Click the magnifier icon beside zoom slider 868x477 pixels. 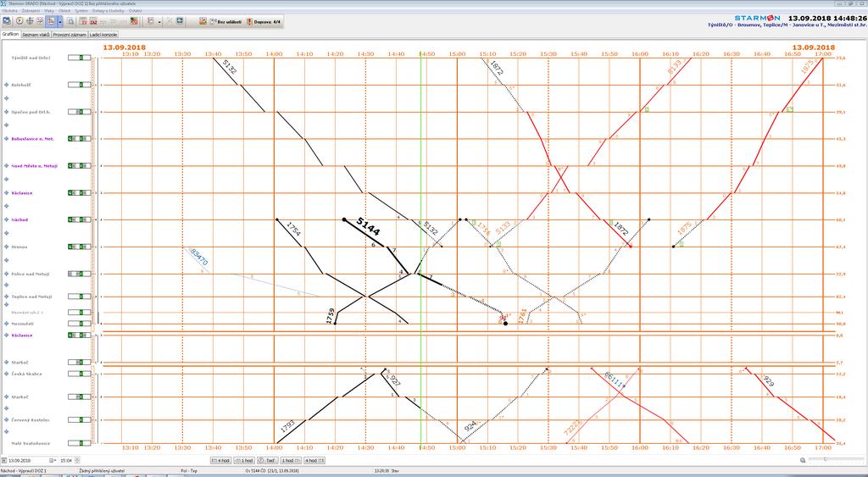[x=803, y=460]
